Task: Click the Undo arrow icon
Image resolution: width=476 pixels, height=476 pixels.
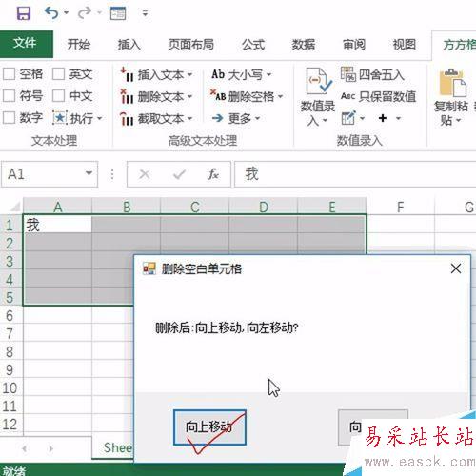Action: pos(51,13)
